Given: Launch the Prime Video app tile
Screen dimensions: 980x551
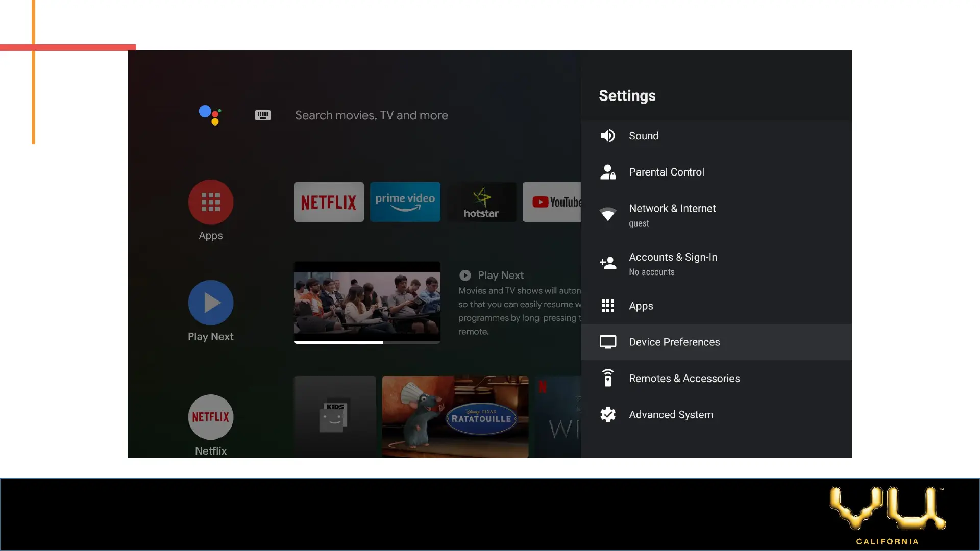Looking at the screenshot, I should pyautogui.click(x=405, y=202).
